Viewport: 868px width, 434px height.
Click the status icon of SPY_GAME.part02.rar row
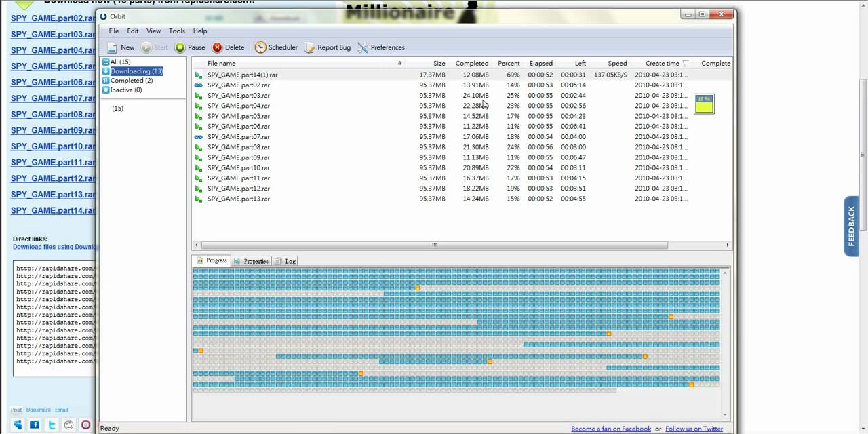(198, 85)
